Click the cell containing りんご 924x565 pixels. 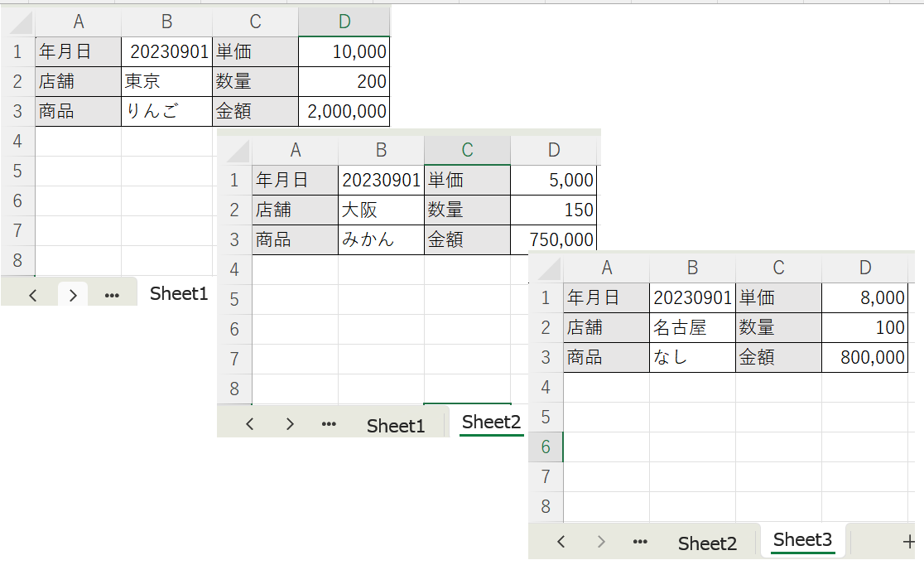[x=166, y=112]
